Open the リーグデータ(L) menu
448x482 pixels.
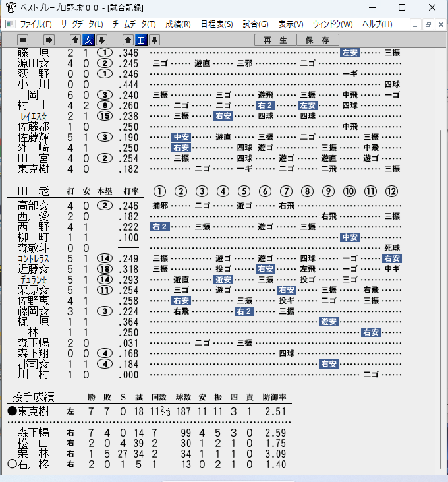point(82,24)
